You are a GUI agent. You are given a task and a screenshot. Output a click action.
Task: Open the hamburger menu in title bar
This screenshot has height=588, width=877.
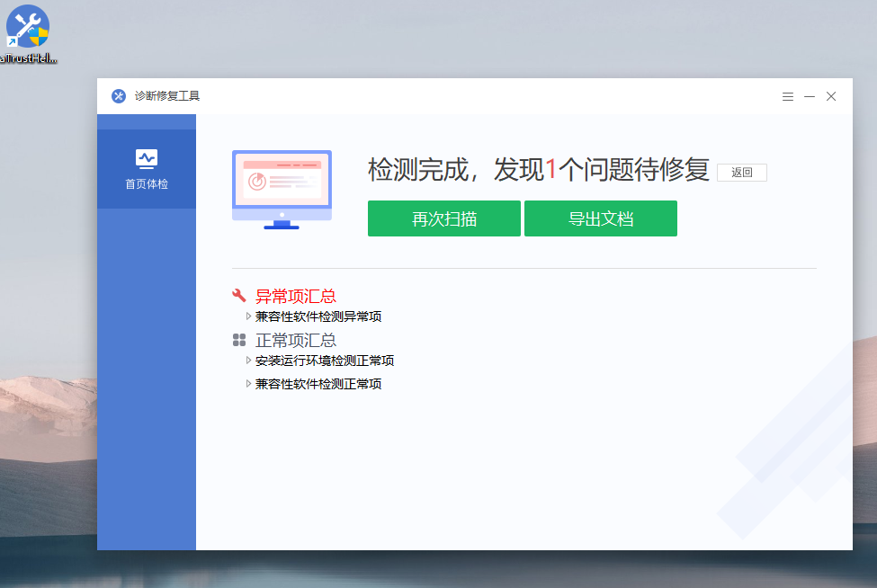click(x=787, y=96)
